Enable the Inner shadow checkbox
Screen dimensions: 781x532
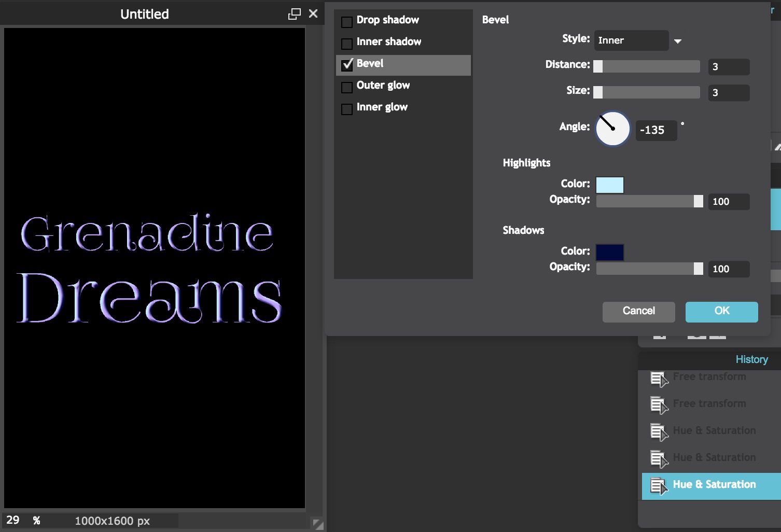pyautogui.click(x=347, y=44)
